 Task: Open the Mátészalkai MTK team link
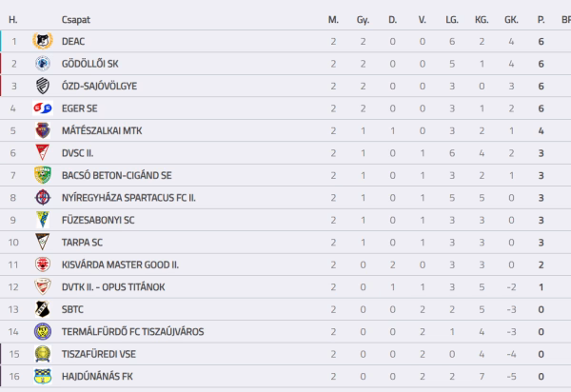(x=102, y=130)
